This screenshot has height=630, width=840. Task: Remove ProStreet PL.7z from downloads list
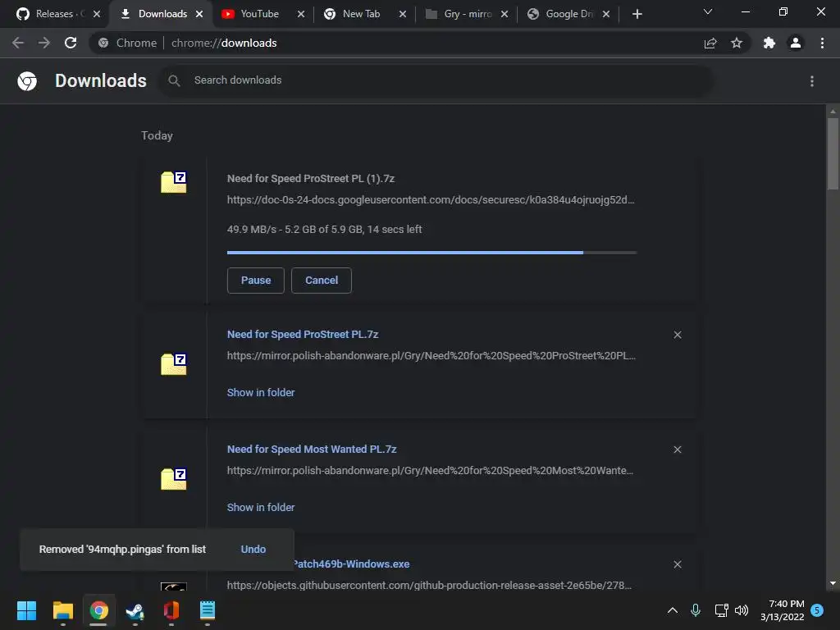[x=678, y=335]
